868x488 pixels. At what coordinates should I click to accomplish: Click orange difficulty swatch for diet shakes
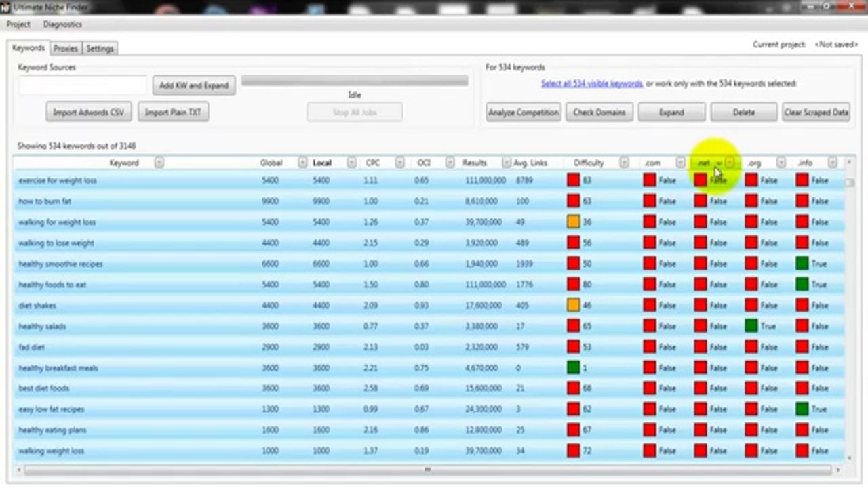(x=573, y=306)
